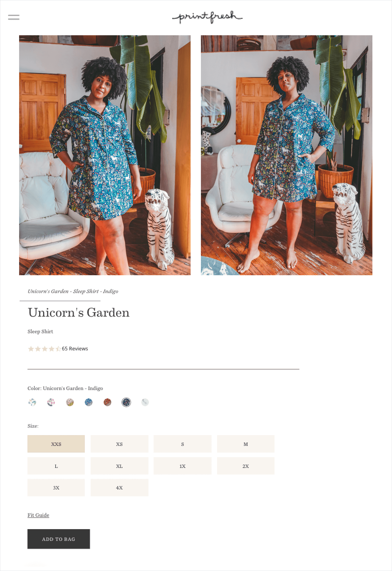The width and height of the screenshot is (392, 571).
Task: Open the Fit Guide link
Action: [38, 515]
